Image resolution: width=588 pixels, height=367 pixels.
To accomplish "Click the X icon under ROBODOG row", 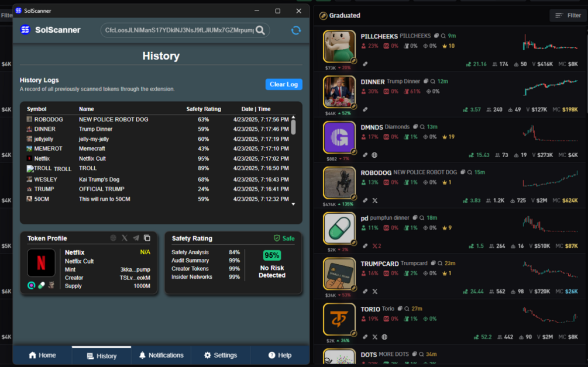I will click(374, 200).
